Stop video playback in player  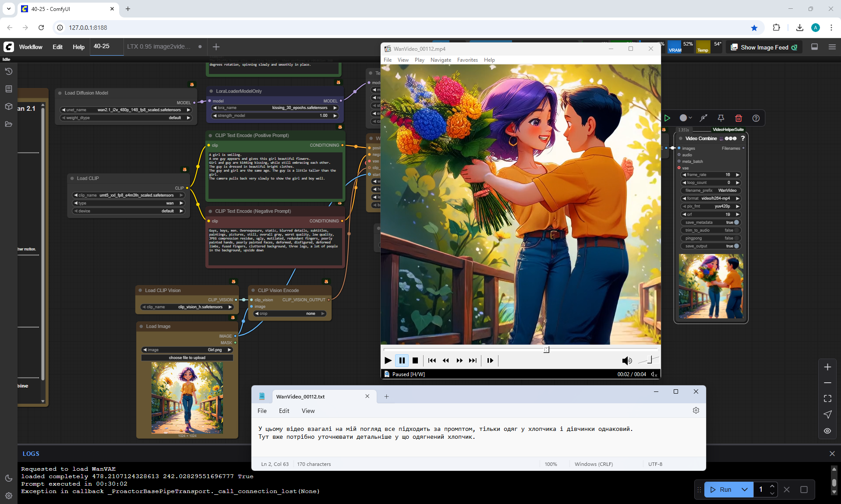pyautogui.click(x=415, y=360)
